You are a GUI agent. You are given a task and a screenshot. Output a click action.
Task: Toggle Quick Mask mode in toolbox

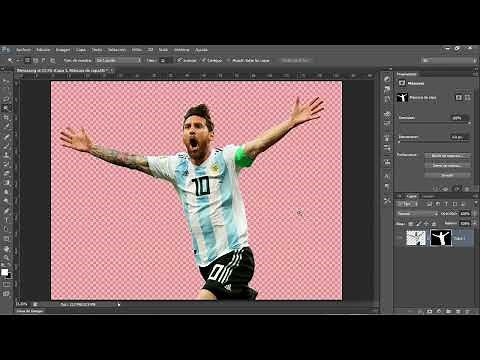6,284
